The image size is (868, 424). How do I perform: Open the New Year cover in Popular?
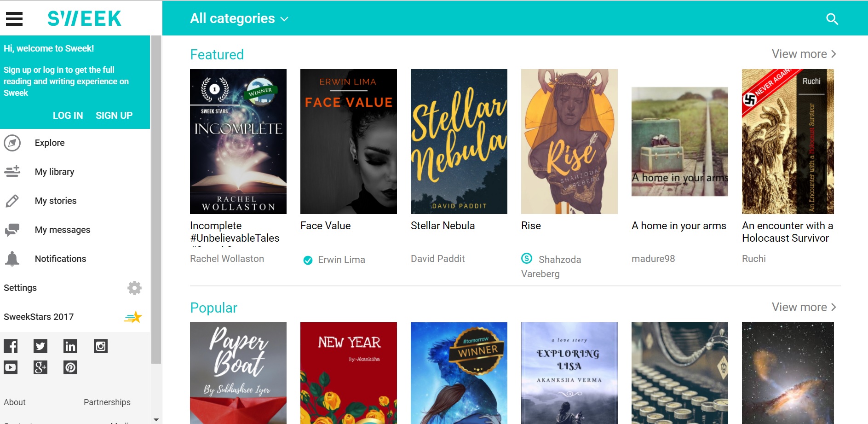coord(349,373)
